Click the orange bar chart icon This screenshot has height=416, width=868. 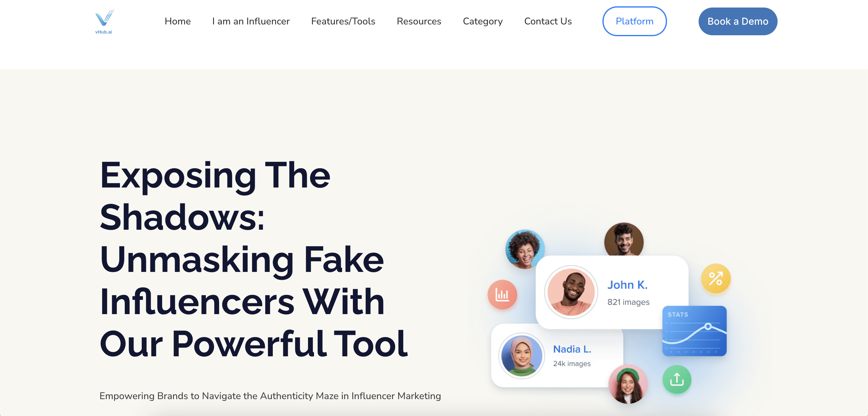pos(502,295)
